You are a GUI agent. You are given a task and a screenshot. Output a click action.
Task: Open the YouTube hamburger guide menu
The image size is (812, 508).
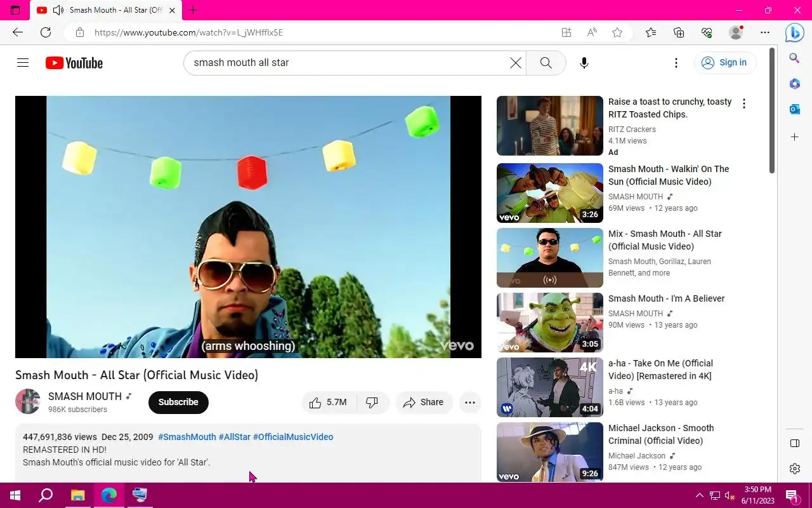[23, 63]
